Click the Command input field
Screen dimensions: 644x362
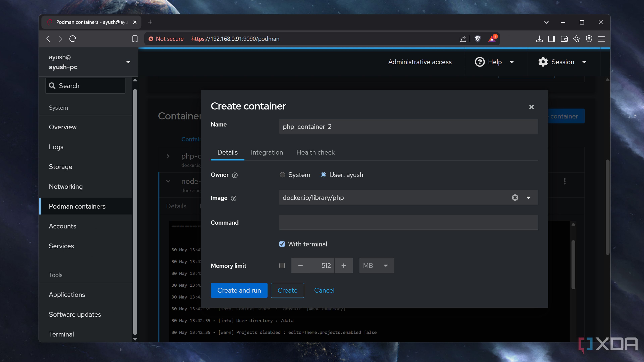tap(409, 222)
